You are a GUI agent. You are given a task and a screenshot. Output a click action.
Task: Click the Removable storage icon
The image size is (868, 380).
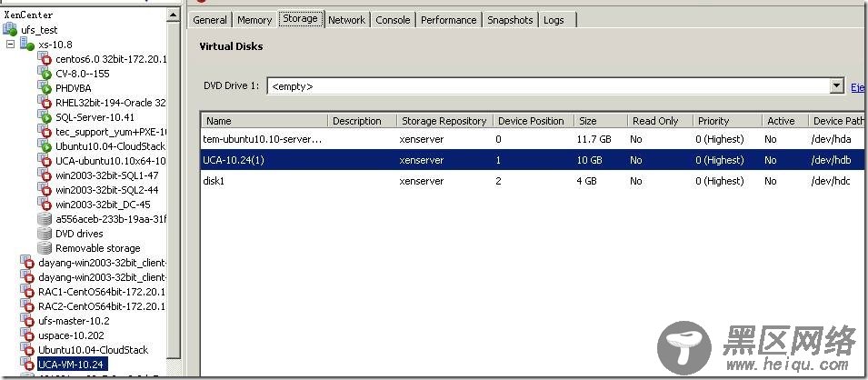click(45, 247)
